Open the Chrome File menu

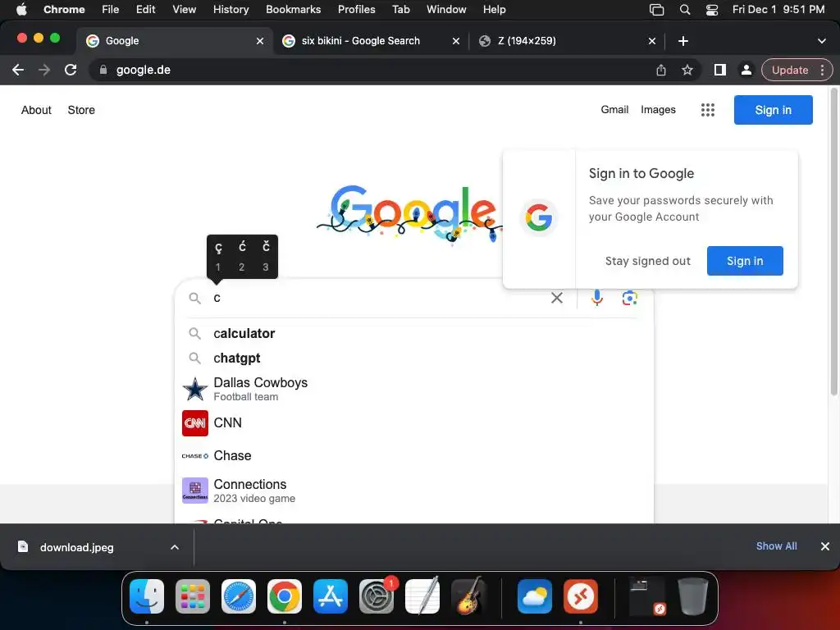pos(111,10)
